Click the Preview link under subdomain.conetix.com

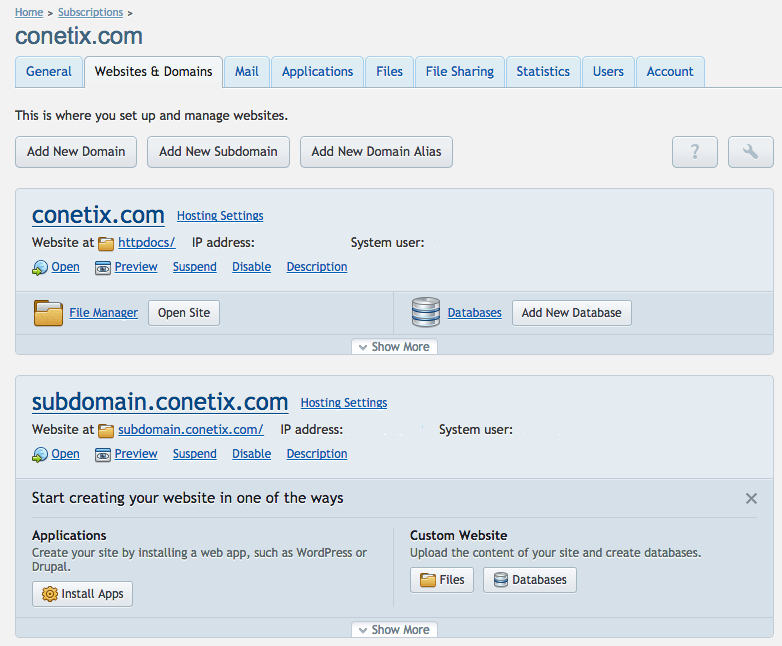136,454
